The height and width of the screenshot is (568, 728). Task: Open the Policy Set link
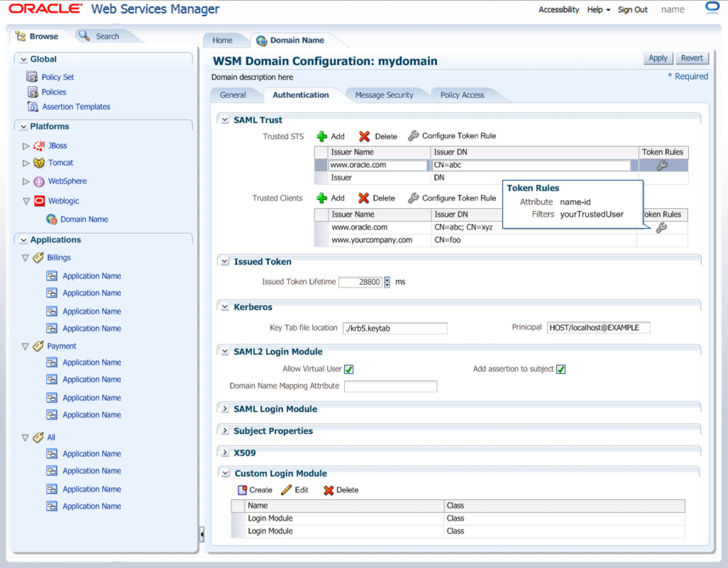(x=58, y=77)
